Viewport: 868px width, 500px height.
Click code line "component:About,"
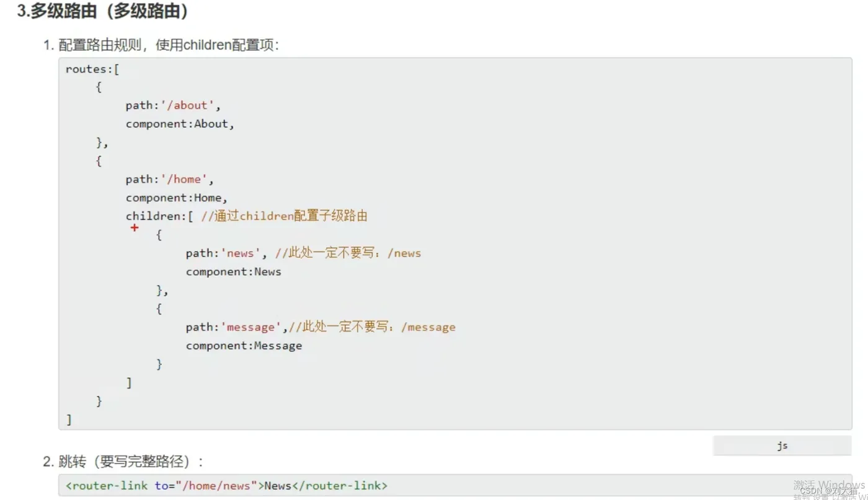tap(180, 124)
